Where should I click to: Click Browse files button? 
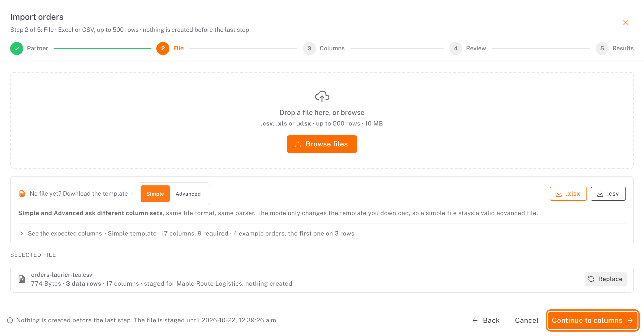pyautogui.click(x=322, y=144)
